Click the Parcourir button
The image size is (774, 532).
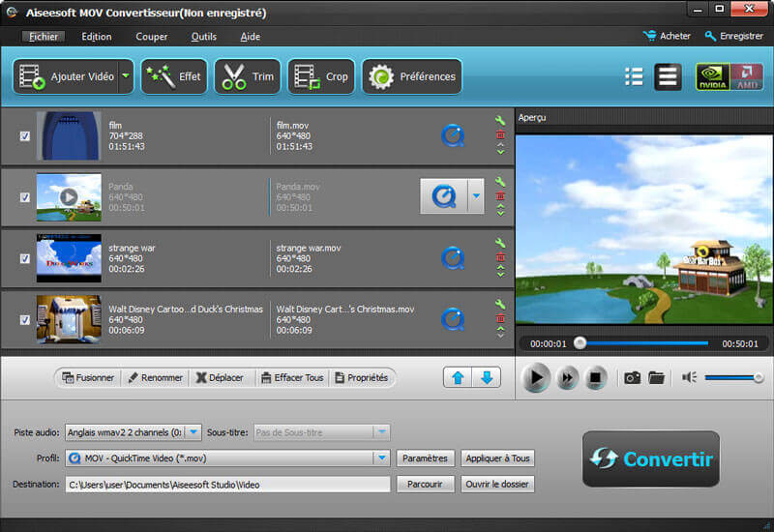pyautogui.click(x=425, y=484)
